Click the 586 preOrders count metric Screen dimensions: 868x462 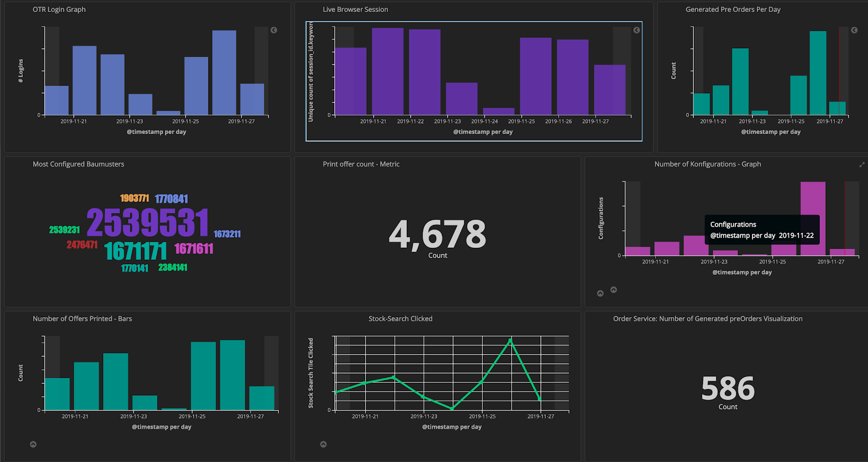[x=727, y=388]
